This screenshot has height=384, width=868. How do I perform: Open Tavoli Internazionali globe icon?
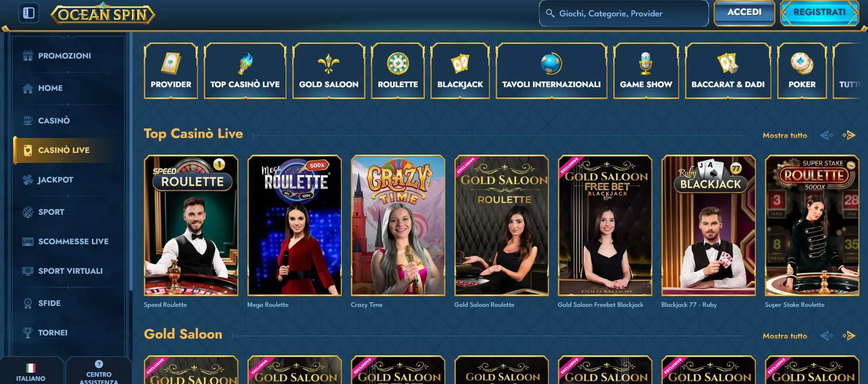point(551,64)
